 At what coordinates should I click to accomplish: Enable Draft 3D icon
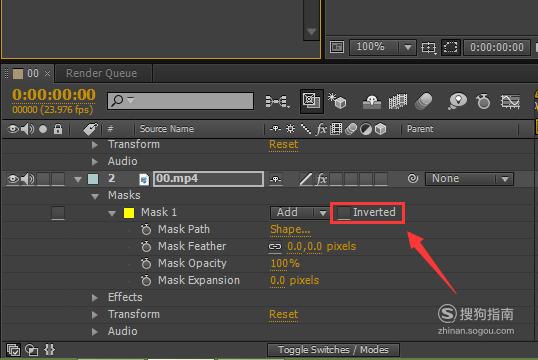(x=337, y=101)
